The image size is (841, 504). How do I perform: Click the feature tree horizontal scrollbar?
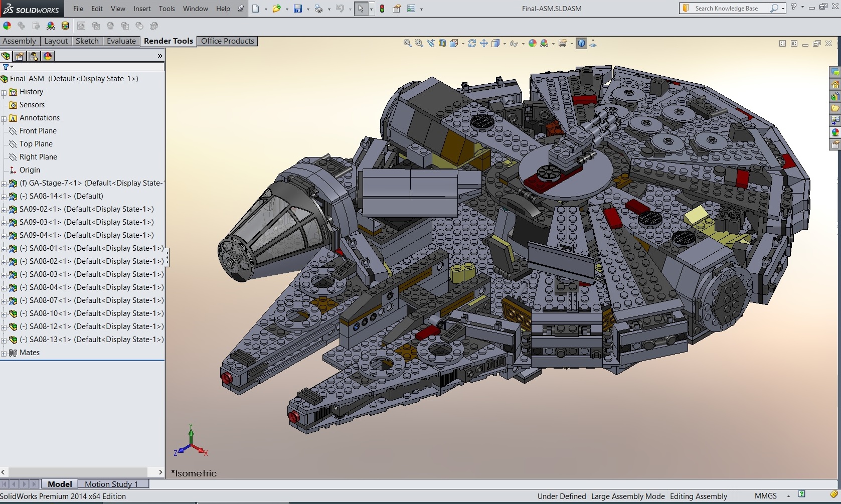(x=78, y=472)
